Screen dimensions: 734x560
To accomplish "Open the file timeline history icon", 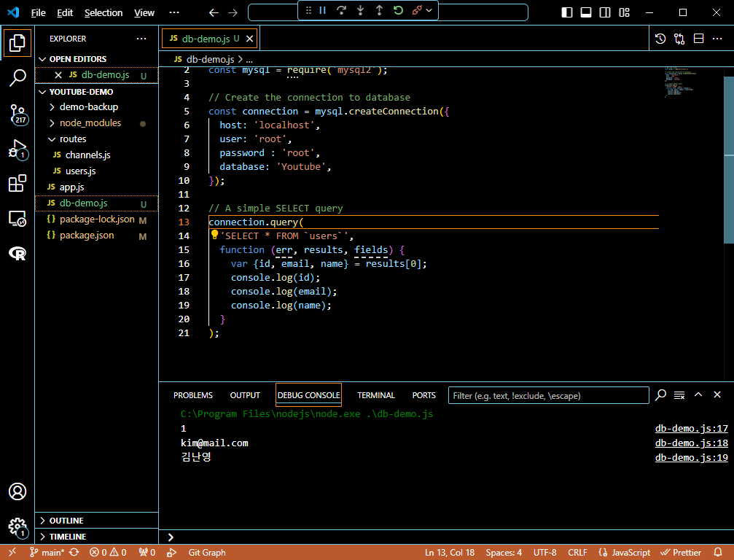I will 660,39.
